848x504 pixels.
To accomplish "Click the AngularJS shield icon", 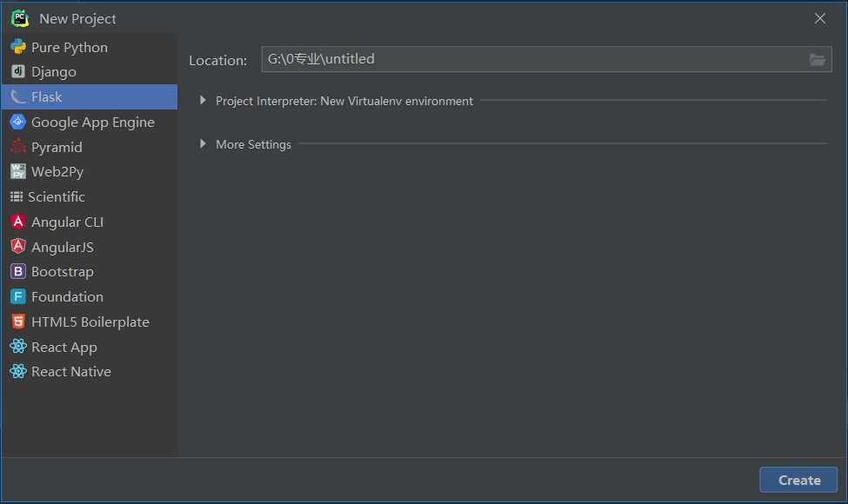I will (18, 246).
